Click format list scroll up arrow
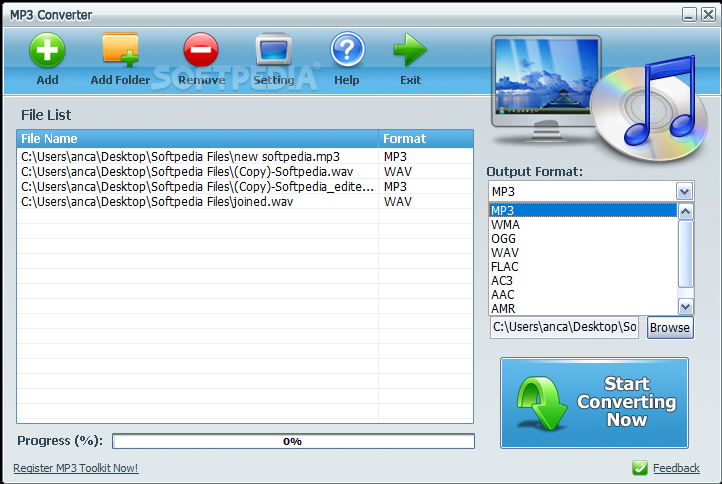 click(686, 212)
